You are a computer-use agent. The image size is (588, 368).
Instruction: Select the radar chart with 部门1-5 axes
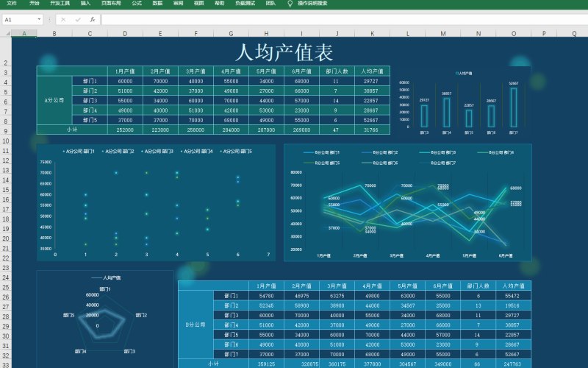coord(105,319)
